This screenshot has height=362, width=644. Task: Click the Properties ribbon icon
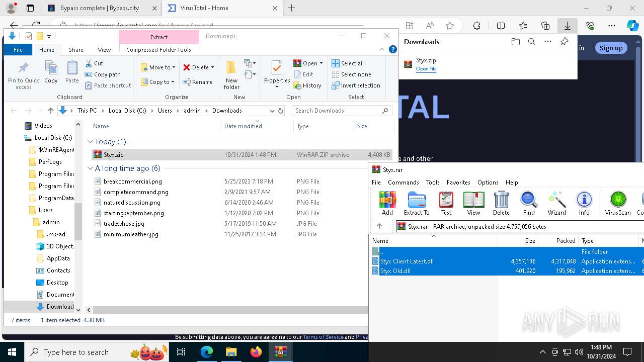pyautogui.click(x=277, y=74)
